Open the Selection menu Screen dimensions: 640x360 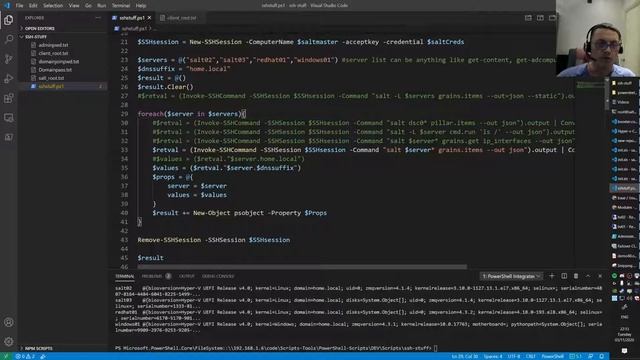53,6
